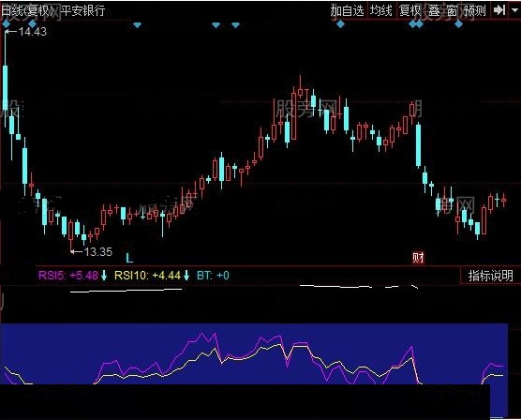Click the 窗 window layout button

click(x=452, y=10)
